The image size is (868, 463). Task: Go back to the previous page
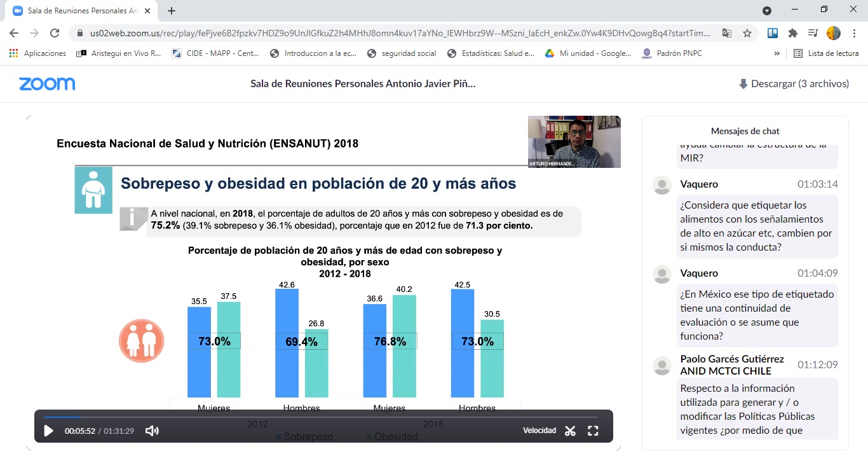(14, 33)
